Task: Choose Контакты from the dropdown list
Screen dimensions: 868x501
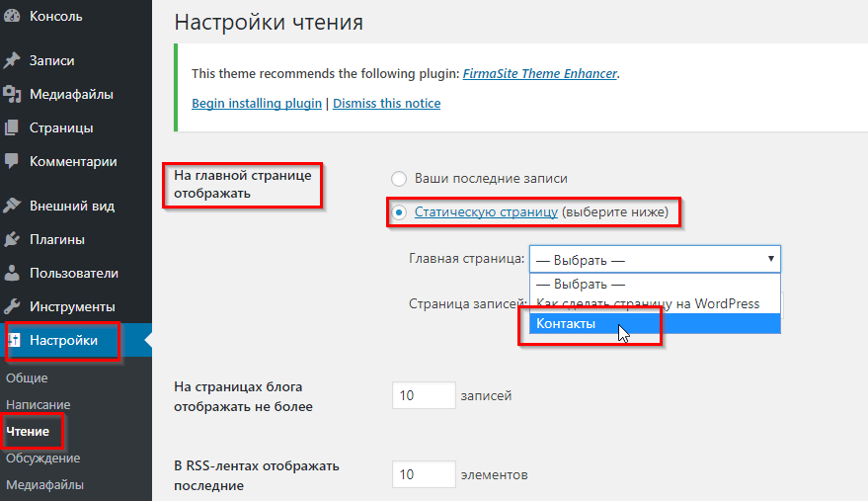Action: [x=566, y=324]
